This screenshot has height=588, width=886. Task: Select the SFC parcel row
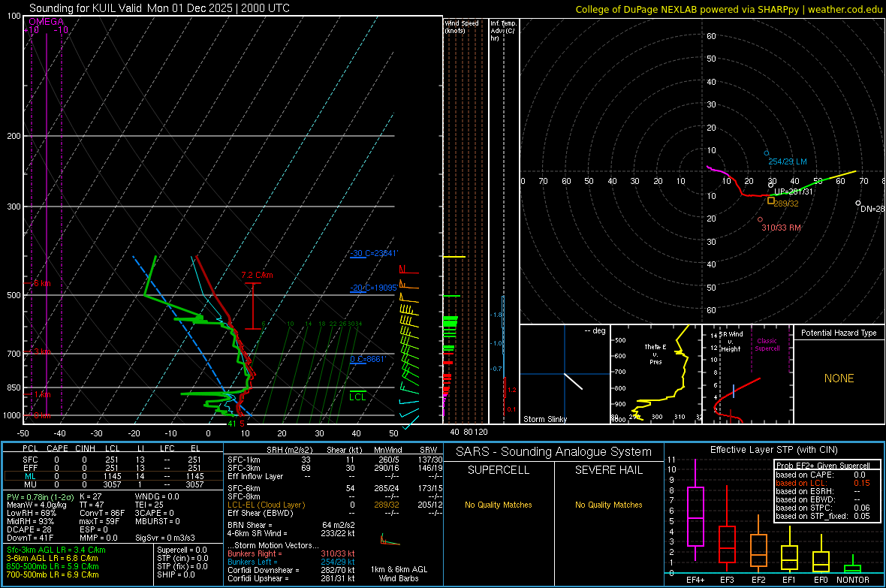point(113,460)
